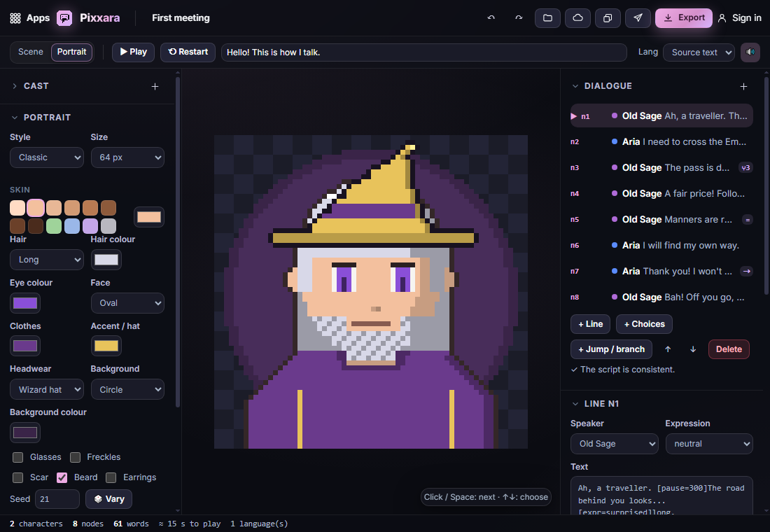Pick the blue skin swatch
Image resolution: width=770 pixels, height=532 pixels.
(72, 226)
